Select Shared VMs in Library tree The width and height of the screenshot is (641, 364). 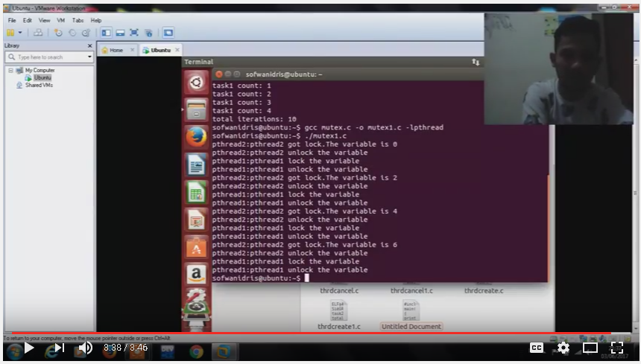[x=39, y=85]
